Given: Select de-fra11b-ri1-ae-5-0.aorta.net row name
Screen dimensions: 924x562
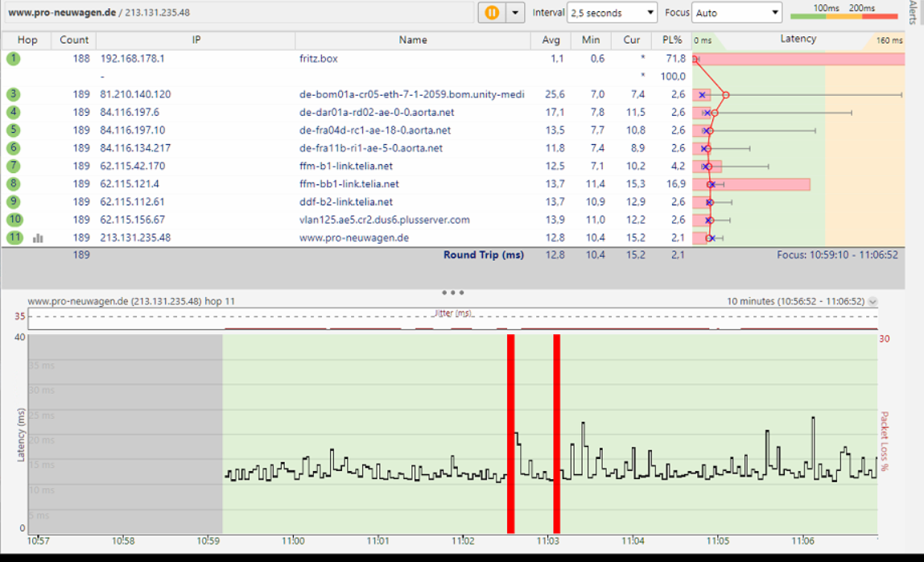Looking at the screenshot, I should pyautogui.click(x=371, y=148).
